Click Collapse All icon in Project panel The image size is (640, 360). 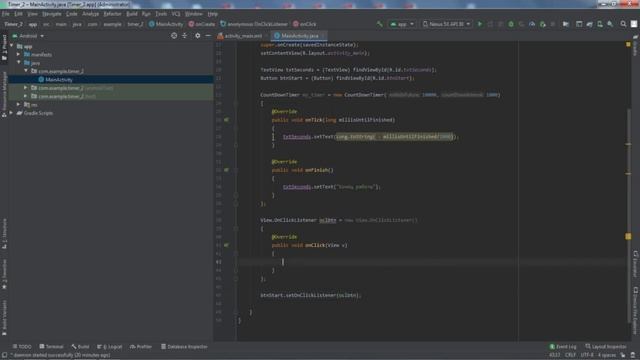click(184, 36)
